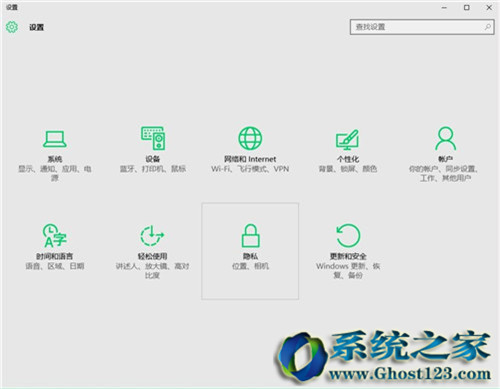The width and height of the screenshot is (500, 389).
Task: Click the 语音、区域、日期 description text
Action: (x=55, y=266)
